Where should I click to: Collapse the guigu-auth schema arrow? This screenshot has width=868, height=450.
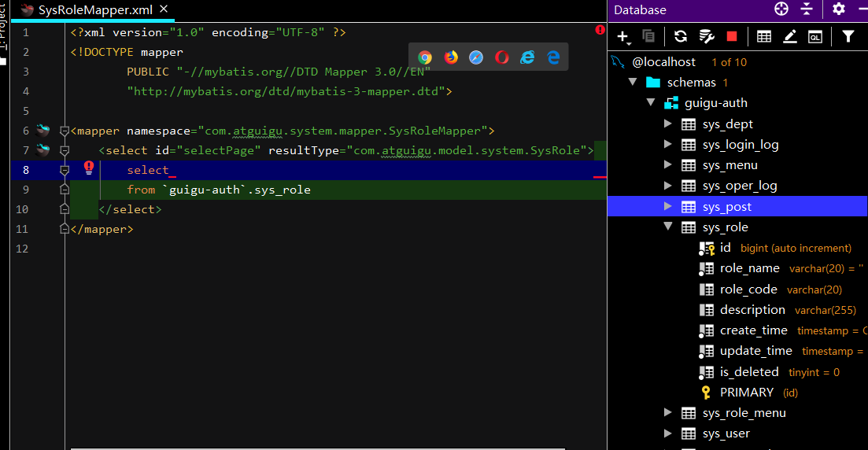[x=651, y=102]
